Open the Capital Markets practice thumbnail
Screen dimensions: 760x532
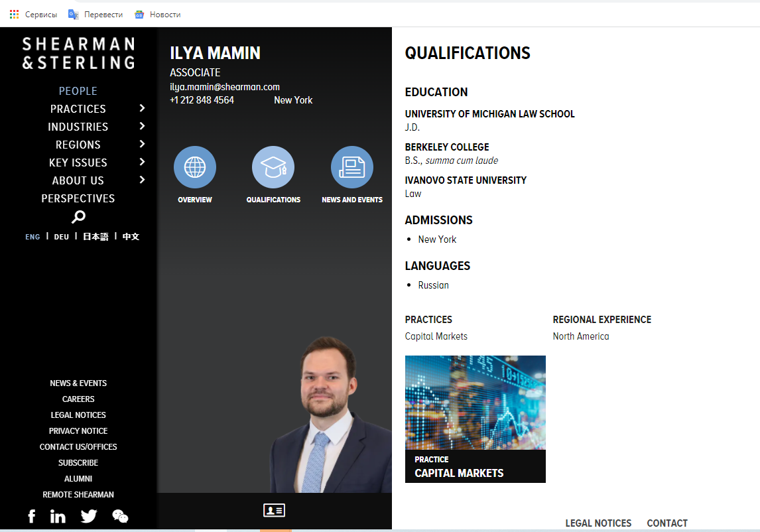coord(475,419)
